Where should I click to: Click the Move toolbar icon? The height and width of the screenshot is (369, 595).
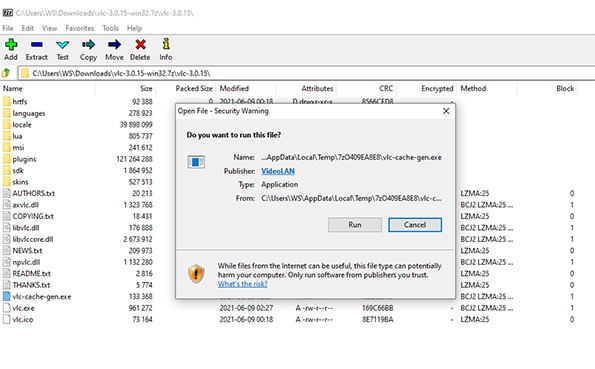pyautogui.click(x=114, y=45)
